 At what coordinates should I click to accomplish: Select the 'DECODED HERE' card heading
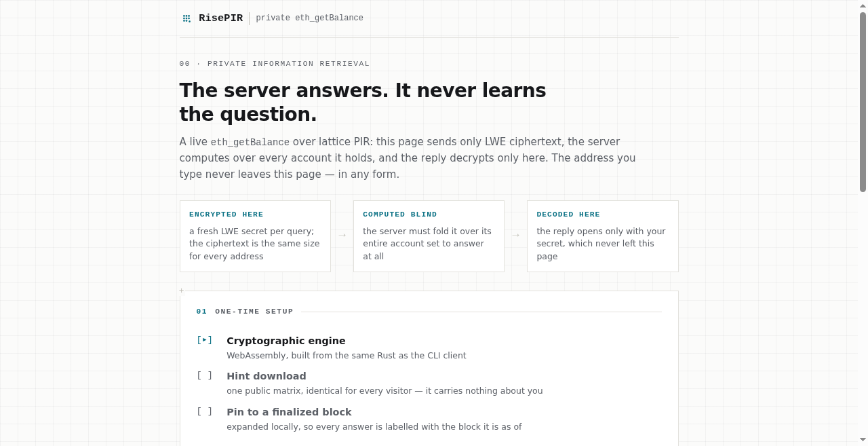pos(568,215)
